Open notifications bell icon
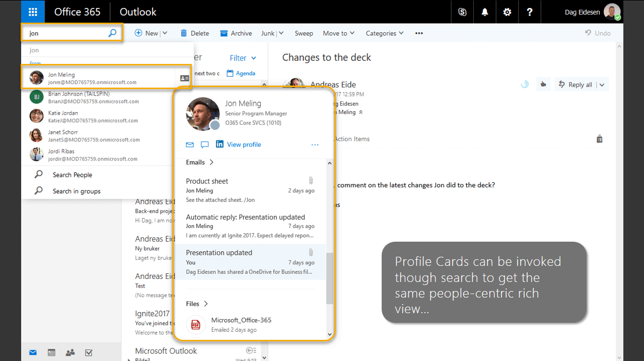644x361 pixels. click(x=485, y=12)
